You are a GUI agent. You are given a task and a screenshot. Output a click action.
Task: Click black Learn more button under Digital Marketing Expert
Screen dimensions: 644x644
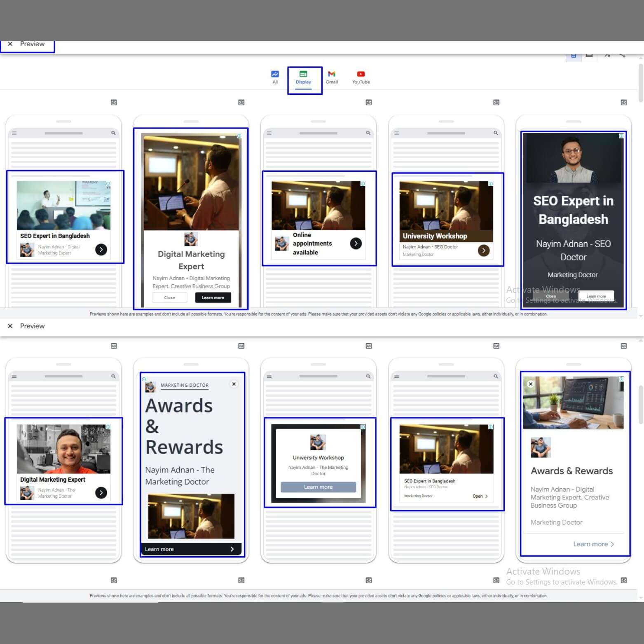pyautogui.click(x=213, y=297)
